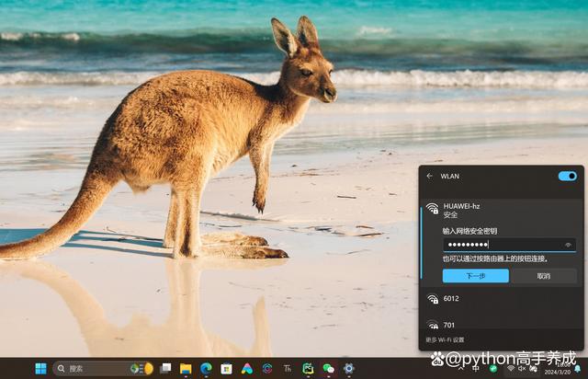588x379 pixels.
Task: Open Microsoft Store from the taskbar
Action: [x=226, y=368]
